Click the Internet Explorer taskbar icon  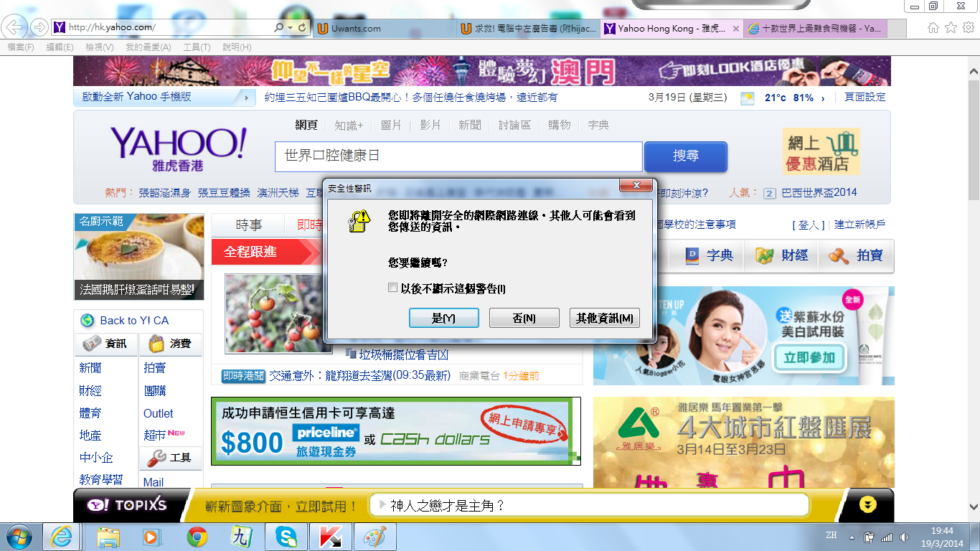[x=61, y=537]
